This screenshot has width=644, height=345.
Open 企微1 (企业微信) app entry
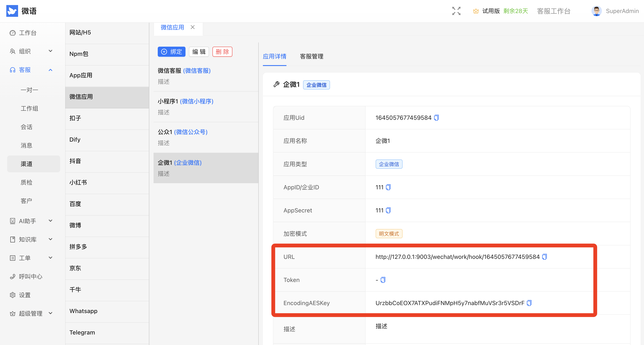[206, 168]
